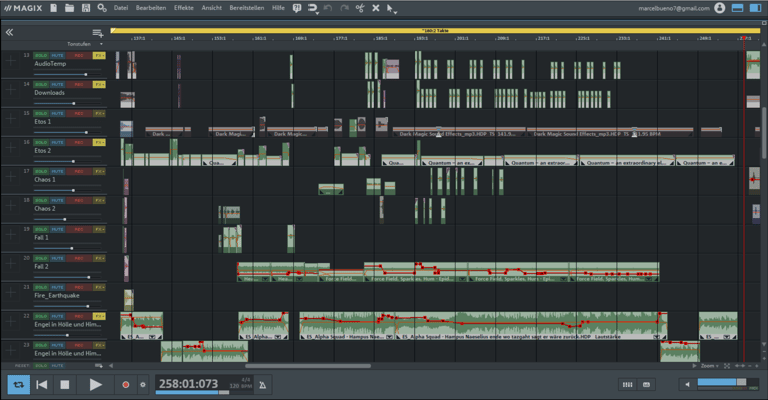Solo the Fall 1 track
Screen dimensions: 768x400
[x=41, y=229]
